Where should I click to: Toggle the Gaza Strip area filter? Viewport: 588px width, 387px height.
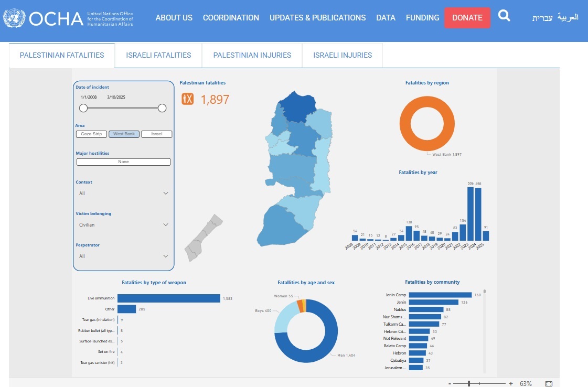(91, 134)
